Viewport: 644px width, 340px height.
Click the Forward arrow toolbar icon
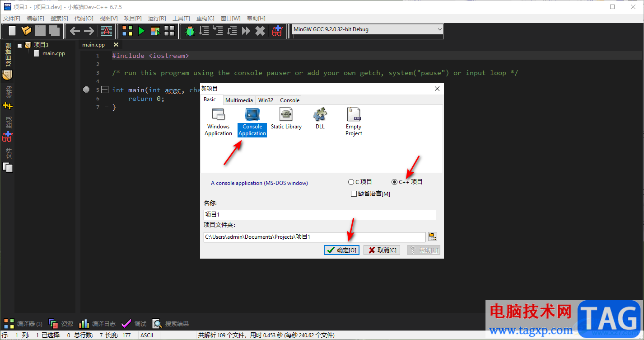[89, 31]
